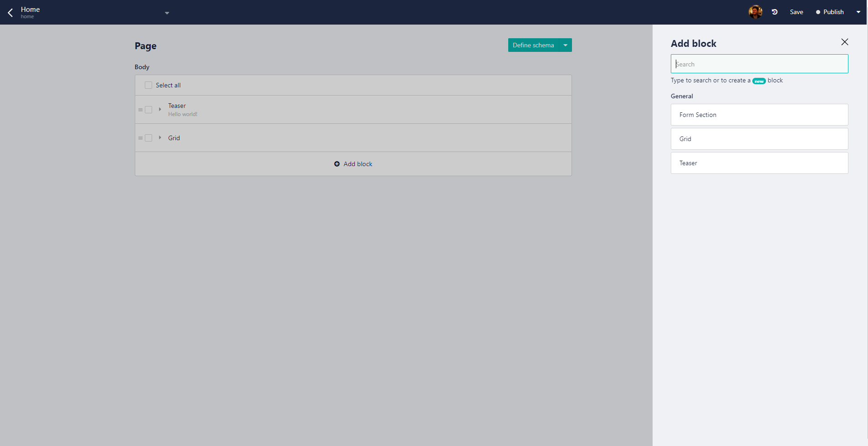Click the Save button

pos(796,12)
